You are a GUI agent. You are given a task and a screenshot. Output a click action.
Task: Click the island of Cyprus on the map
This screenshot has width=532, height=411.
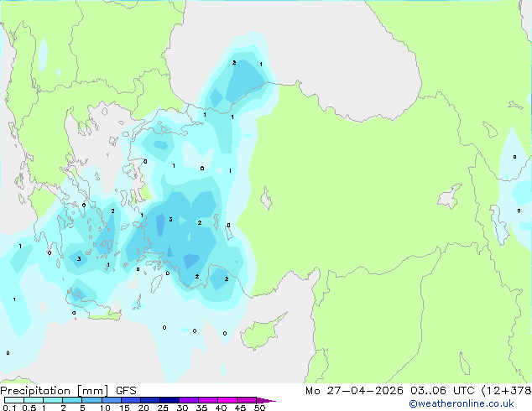261,333
